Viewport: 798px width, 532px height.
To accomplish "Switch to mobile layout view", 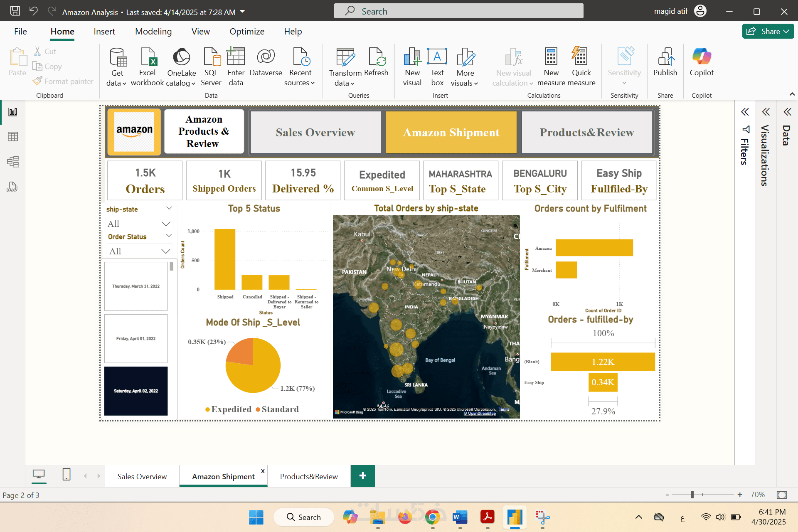I will pyautogui.click(x=66, y=475).
